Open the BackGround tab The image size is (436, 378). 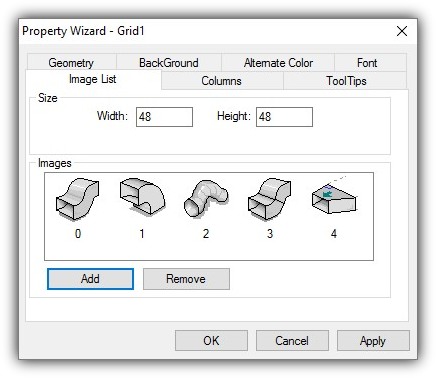pyautogui.click(x=169, y=63)
